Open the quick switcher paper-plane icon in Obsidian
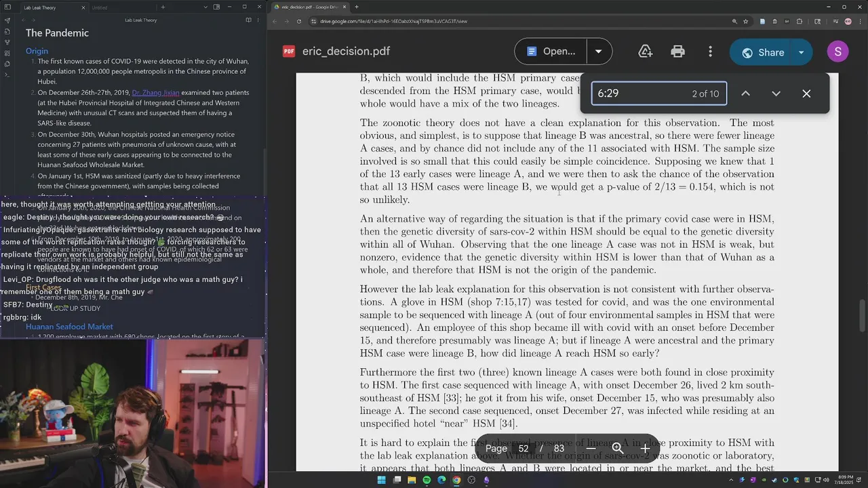 [x=7, y=20]
